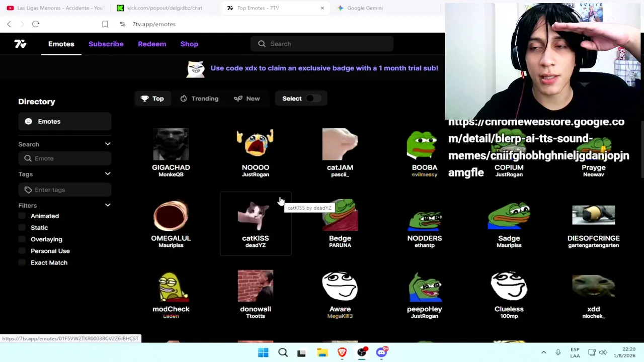Open OBS Studio from the taskbar

(x=362, y=352)
